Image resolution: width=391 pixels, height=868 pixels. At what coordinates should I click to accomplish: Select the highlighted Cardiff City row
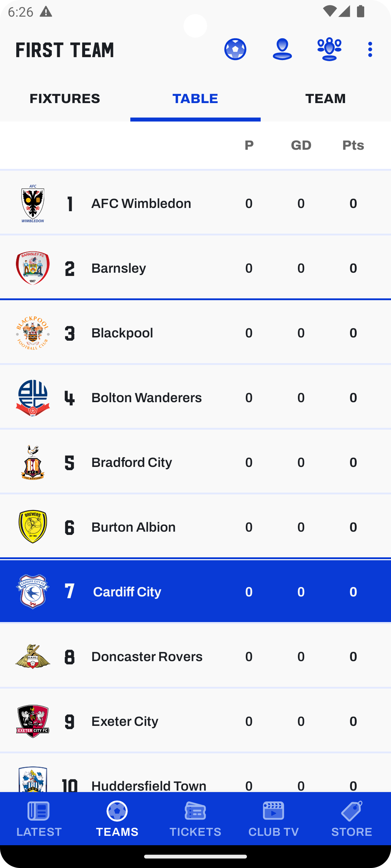pos(195,592)
